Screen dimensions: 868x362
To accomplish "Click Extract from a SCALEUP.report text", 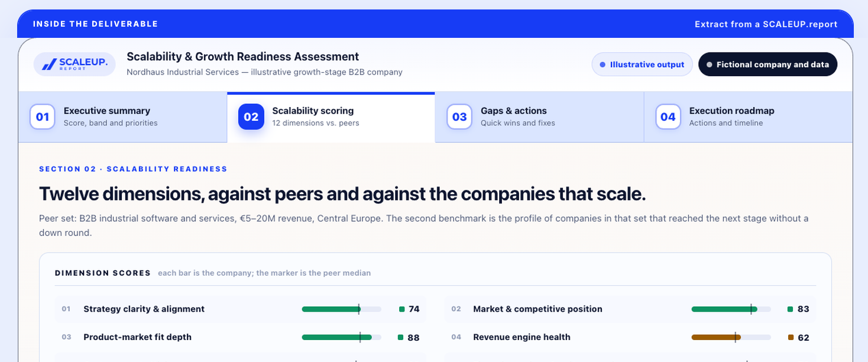I will point(766,24).
